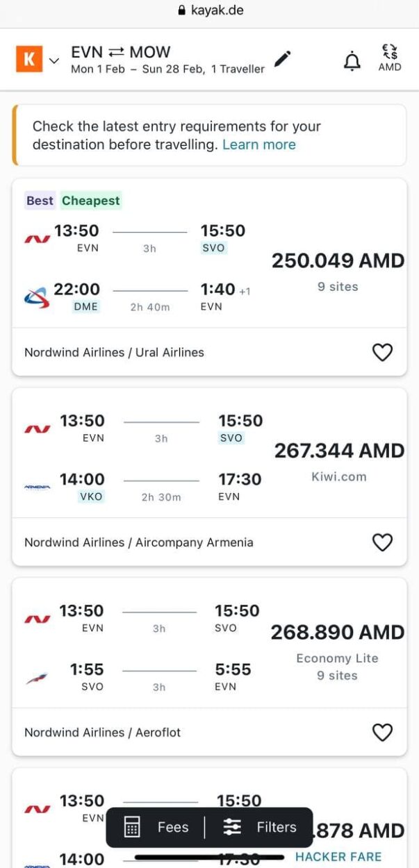
Task: Favorite the Aircompany Armenia flight heart
Action: click(x=382, y=542)
